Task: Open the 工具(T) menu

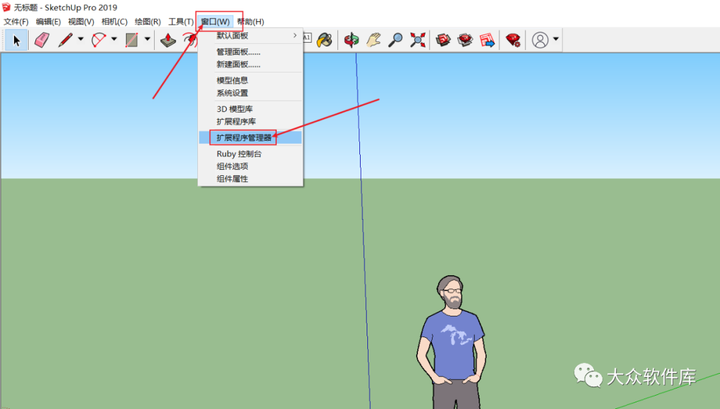Action: 180,22
